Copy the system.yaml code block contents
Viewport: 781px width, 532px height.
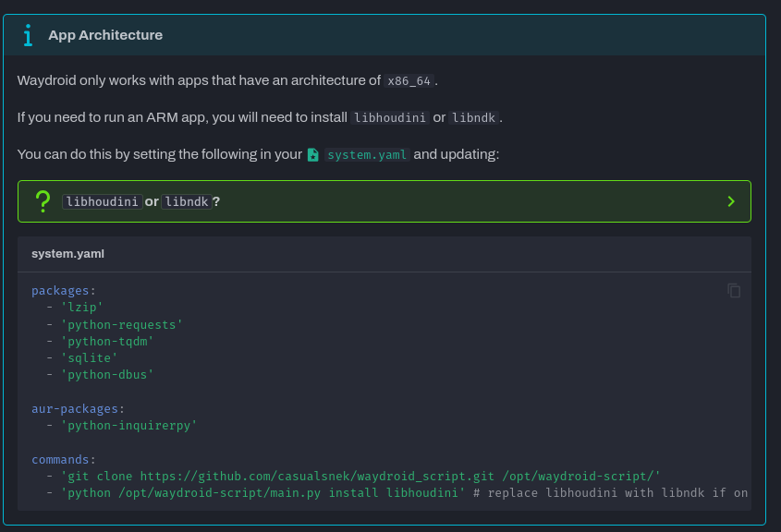click(734, 290)
